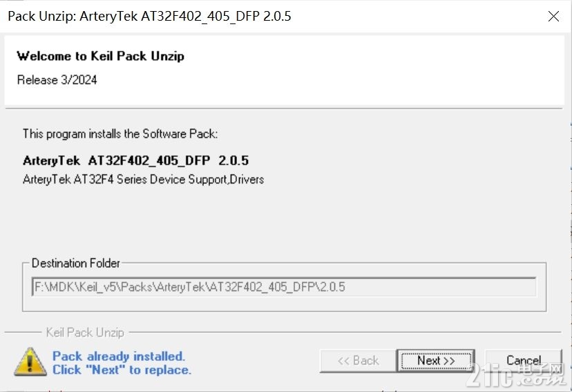Click the Destination Folder group label

coord(76,263)
